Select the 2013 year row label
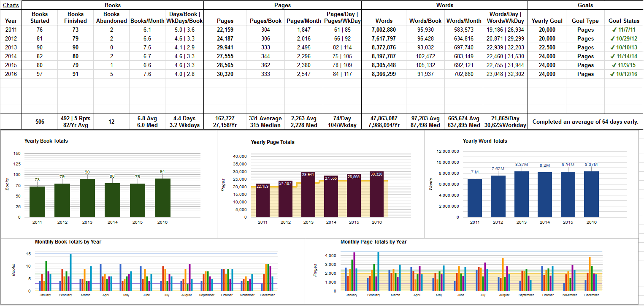 [x=11, y=47]
